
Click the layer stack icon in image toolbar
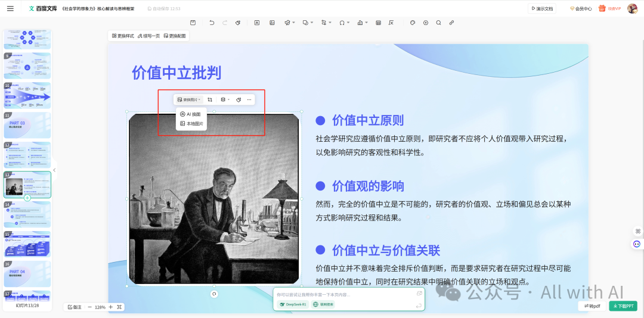(x=223, y=99)
